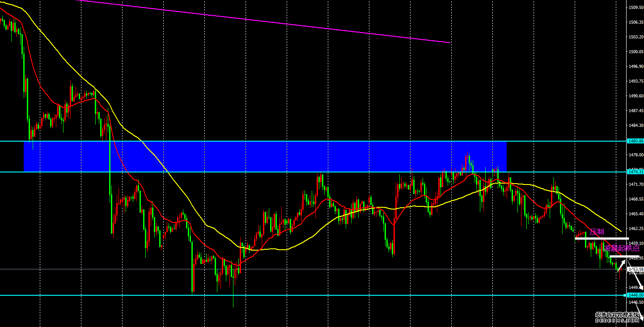Select the highlighted 1480.86 price tag

click(636, 141)
